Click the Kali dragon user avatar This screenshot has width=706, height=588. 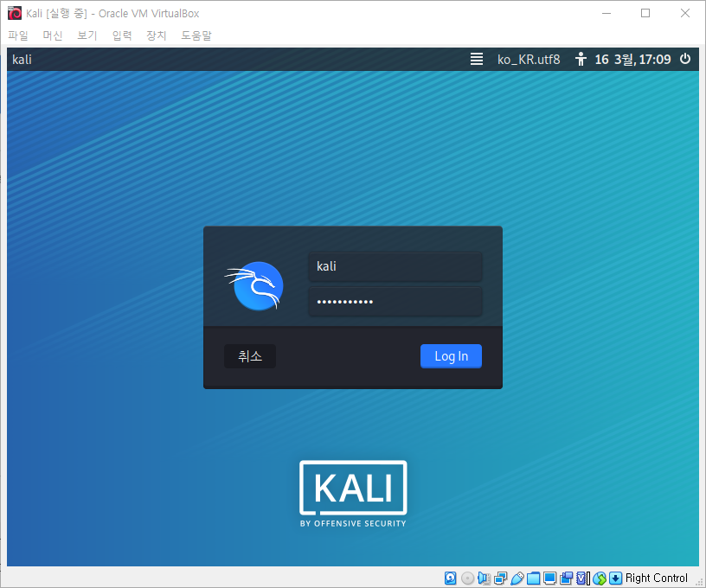255,285
